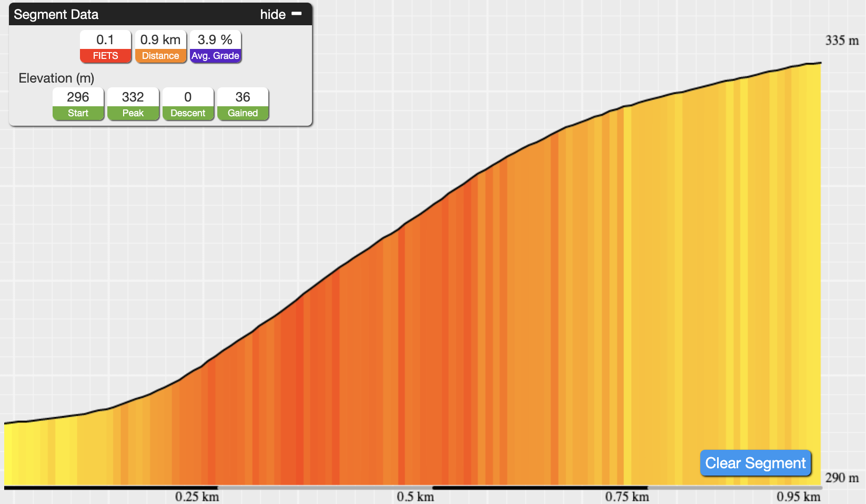Click the 335 m elevation label
The width and height of the screenshot is (866, 504).
click(x=842, y=41)
